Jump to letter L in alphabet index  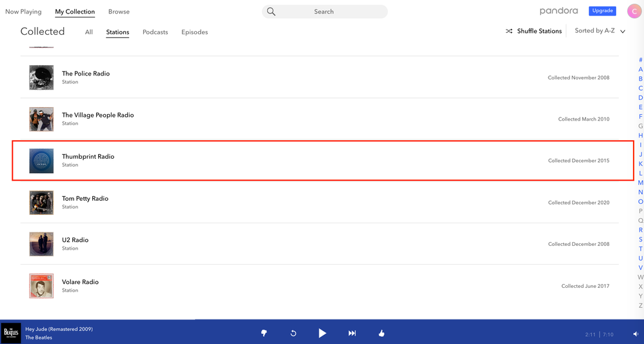[640, 174]
